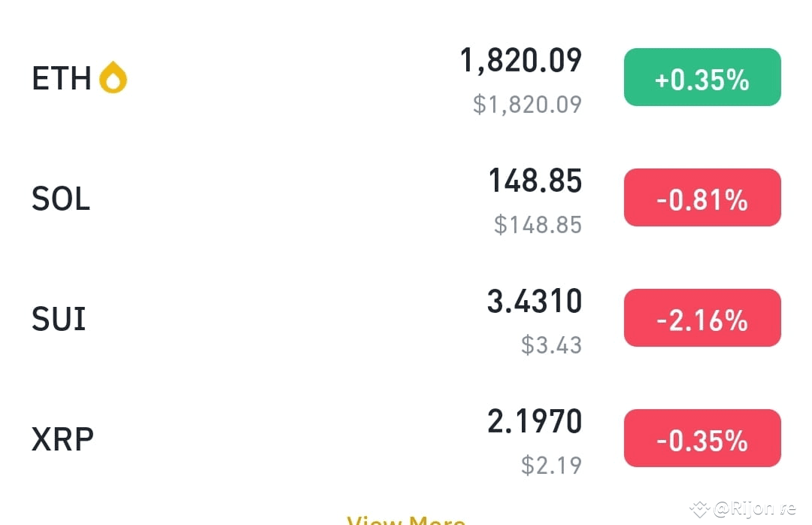Tap the red -0.35% XRP badge

(702, 438)
